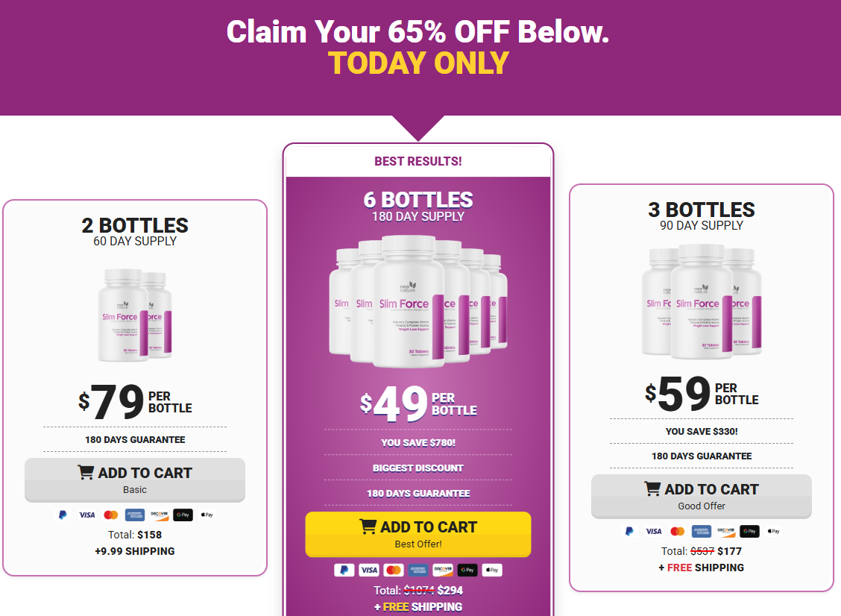This screenshot has width=841, height=616.
Task: Click the 6 Bottles Slim Force product image
Action: point(418,301)
